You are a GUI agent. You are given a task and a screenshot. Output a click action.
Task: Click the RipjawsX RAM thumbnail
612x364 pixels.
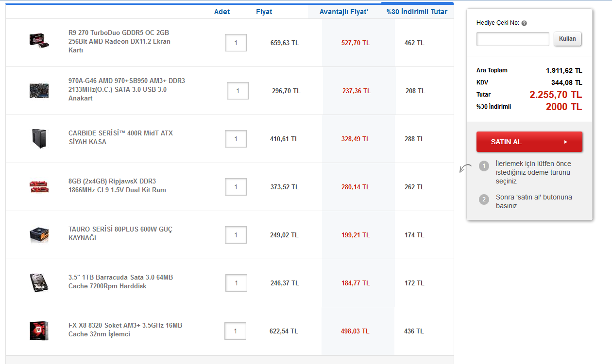[x=39, y=186]
